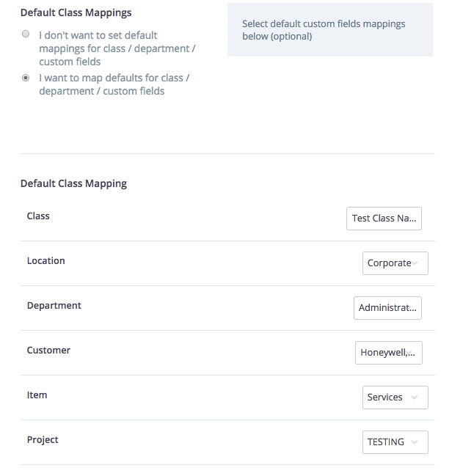452x476 pixels.
Task: Click the Project row label
Action: (43, 440)
